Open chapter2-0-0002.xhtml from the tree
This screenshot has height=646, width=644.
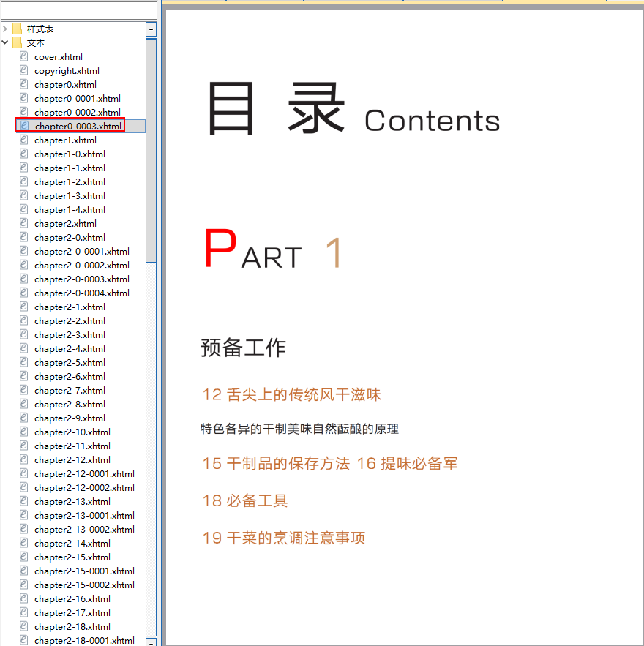click(81, 265)
